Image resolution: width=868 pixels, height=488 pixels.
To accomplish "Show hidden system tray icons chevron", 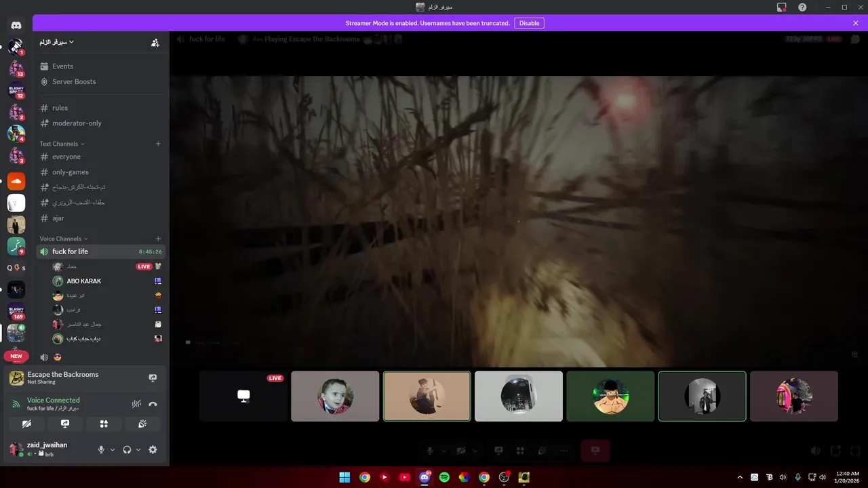I will (x=740, y=477).
